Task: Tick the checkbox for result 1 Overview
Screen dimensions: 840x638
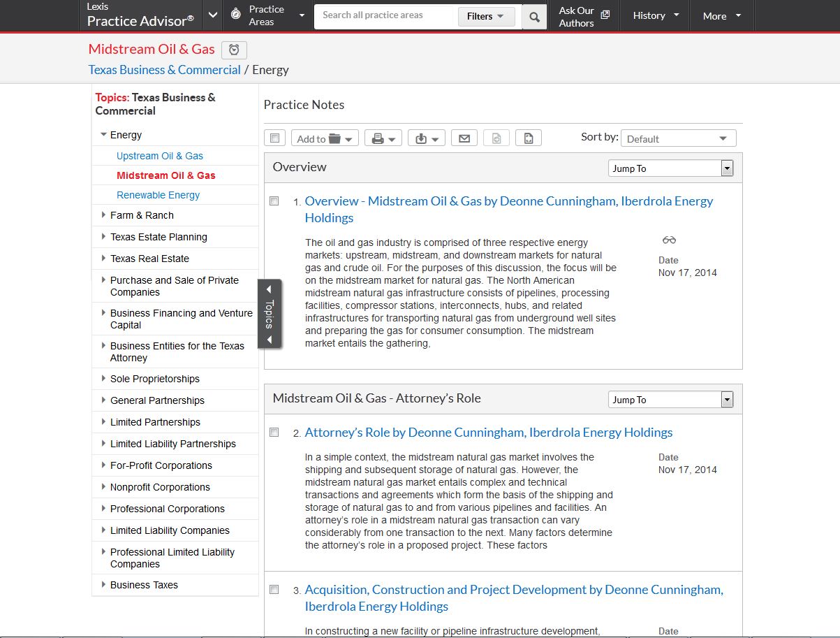Action: click(274, 201)
